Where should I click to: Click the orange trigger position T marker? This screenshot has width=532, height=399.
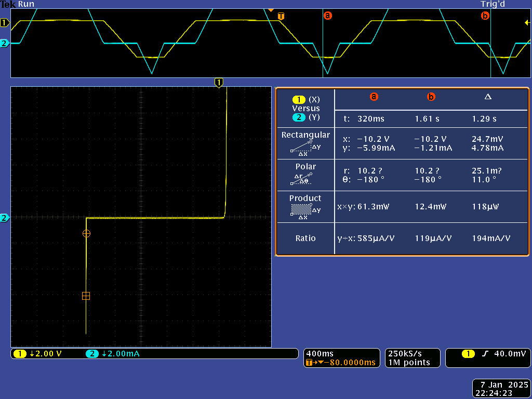(281, 16)
